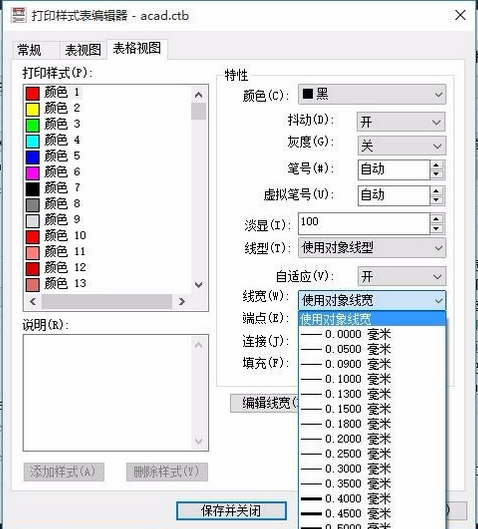
Task: Click 保存并关闭 button
Action: tap(231, 511)
